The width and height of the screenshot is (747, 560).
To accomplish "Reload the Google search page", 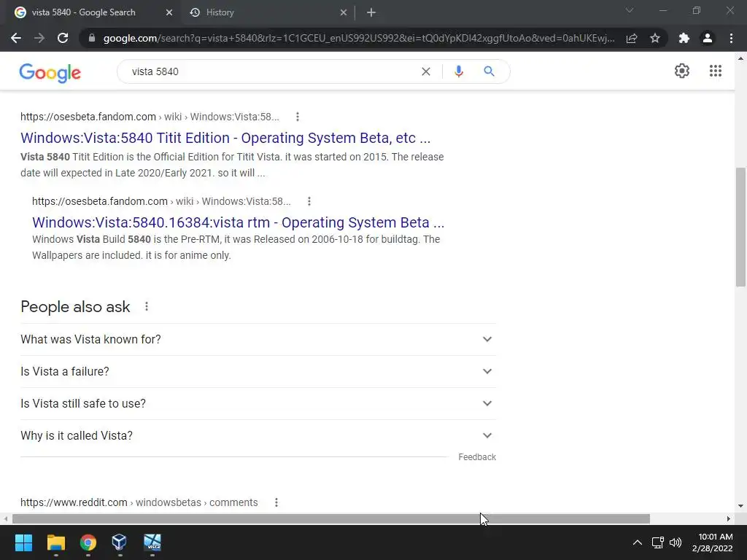I will click(63, 38).
